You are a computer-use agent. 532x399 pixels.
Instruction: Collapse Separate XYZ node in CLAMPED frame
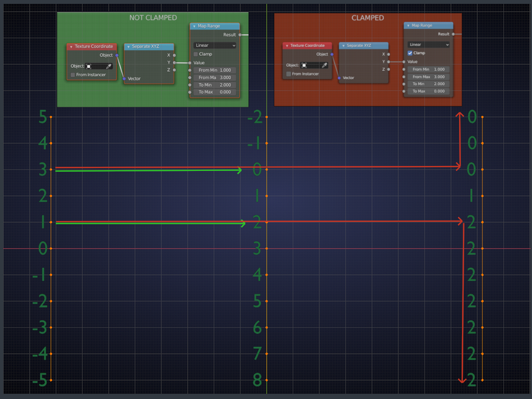click(344, 46)
